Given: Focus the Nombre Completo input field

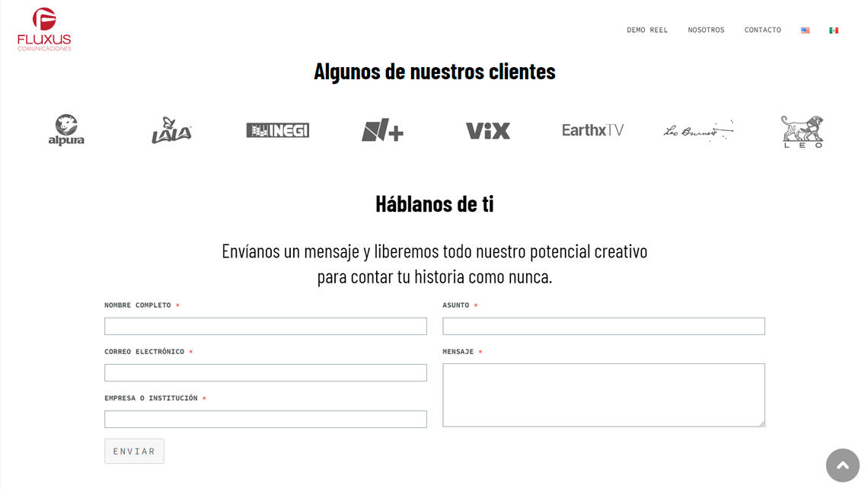Looking at the screenshot, I should (x=265, y=326).
